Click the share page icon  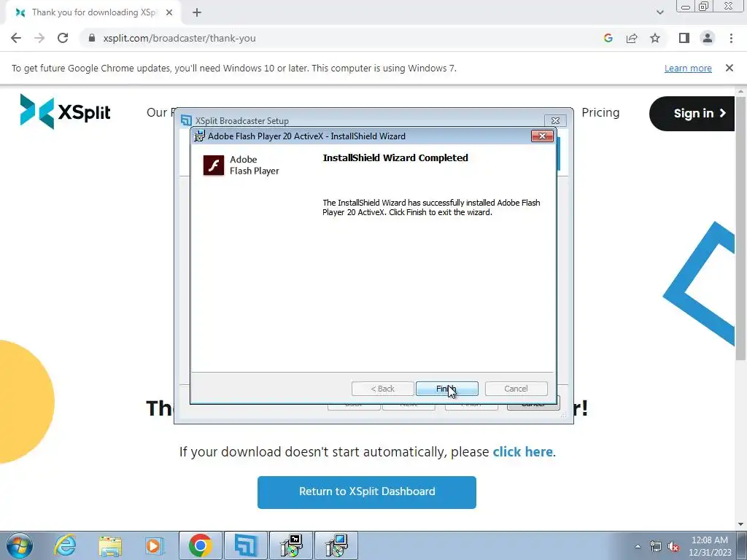coord(632,38)
